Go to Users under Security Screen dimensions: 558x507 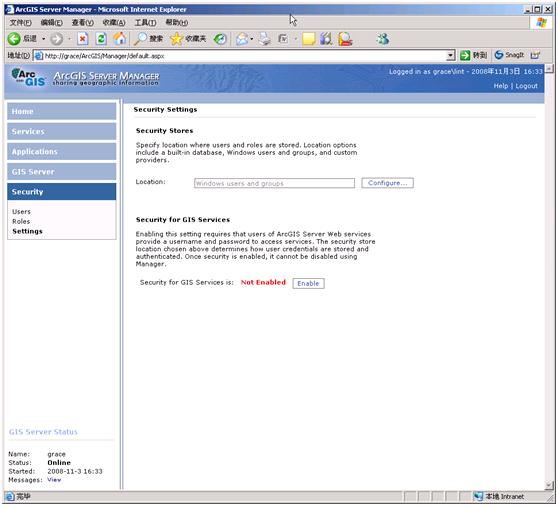click(x=21, y=212)
